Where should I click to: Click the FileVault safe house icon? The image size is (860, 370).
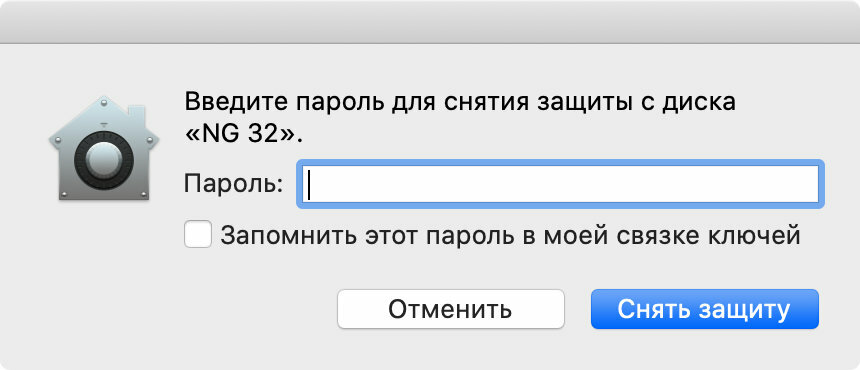click(104, 148)
